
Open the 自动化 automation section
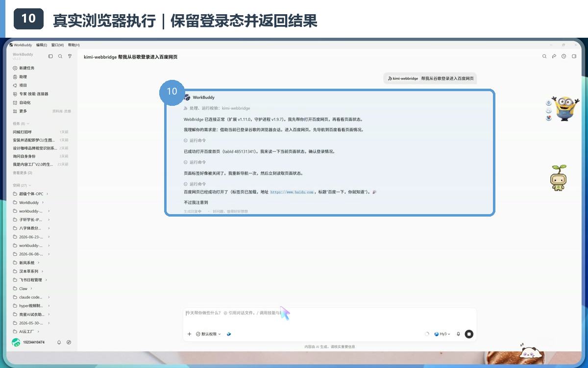pyautogui.click(x=22, y=102)
